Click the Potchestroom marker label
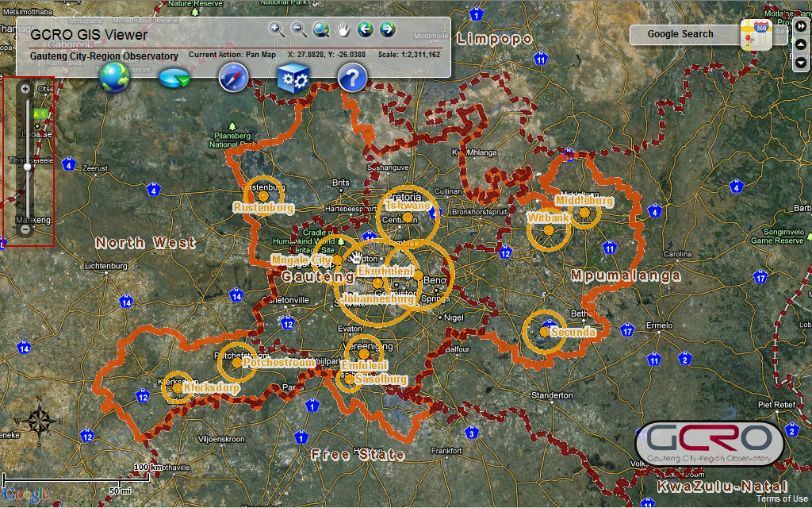The image size is (812, 508). tap(278, 362)
